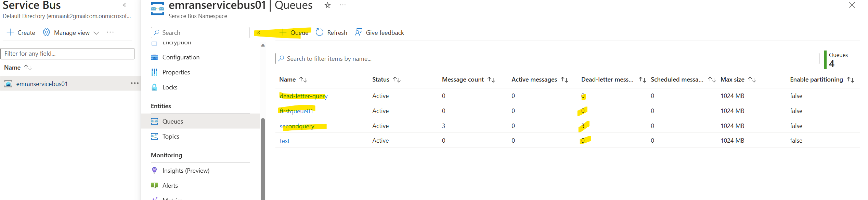The image size is (868, 200).
Task: Open Properties menu item
Action: click(176, 72)
